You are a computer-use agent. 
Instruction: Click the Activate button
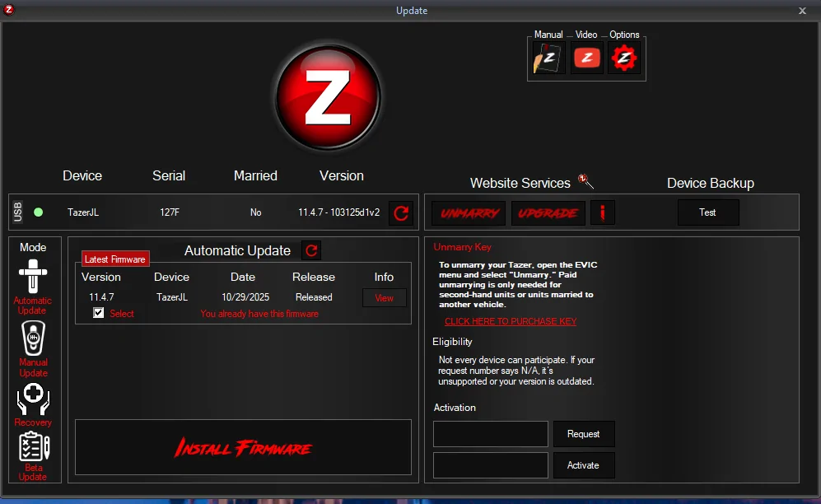click(x=584, y=465)
